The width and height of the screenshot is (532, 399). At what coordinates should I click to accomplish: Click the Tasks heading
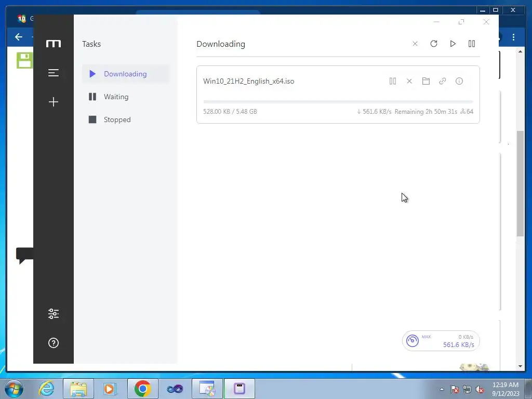click(x=91, y=44)
